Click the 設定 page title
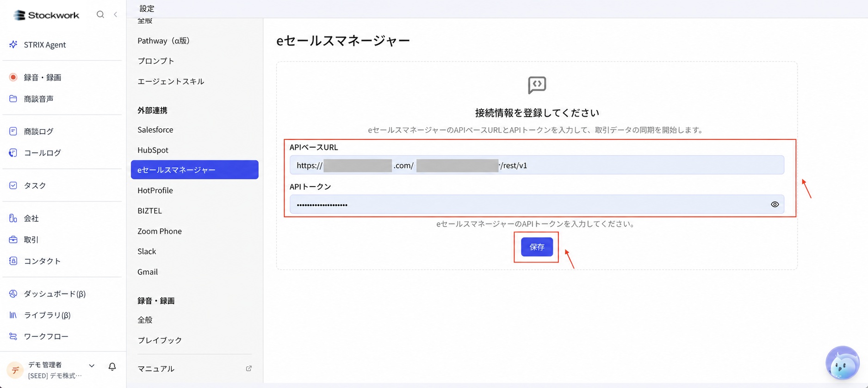The width and height of the screenshot is (868, 388). (147, 8)
